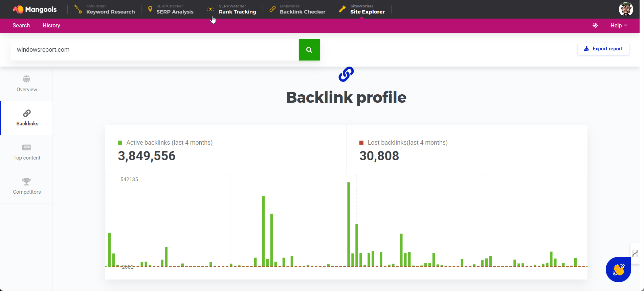
Task: Click the Backlinks chain sidebar icon
Action: (x=27, y=113)
